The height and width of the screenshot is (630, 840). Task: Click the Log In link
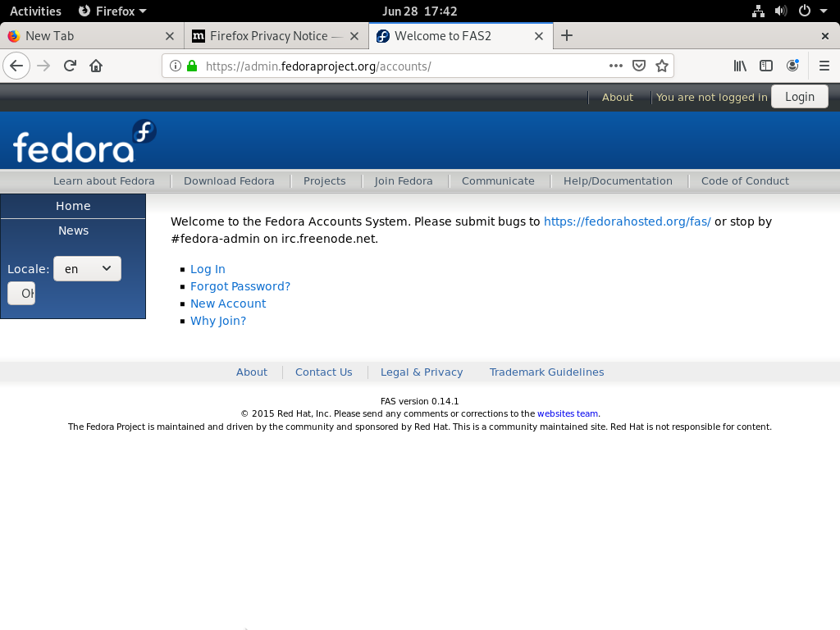tap(208, 269)
